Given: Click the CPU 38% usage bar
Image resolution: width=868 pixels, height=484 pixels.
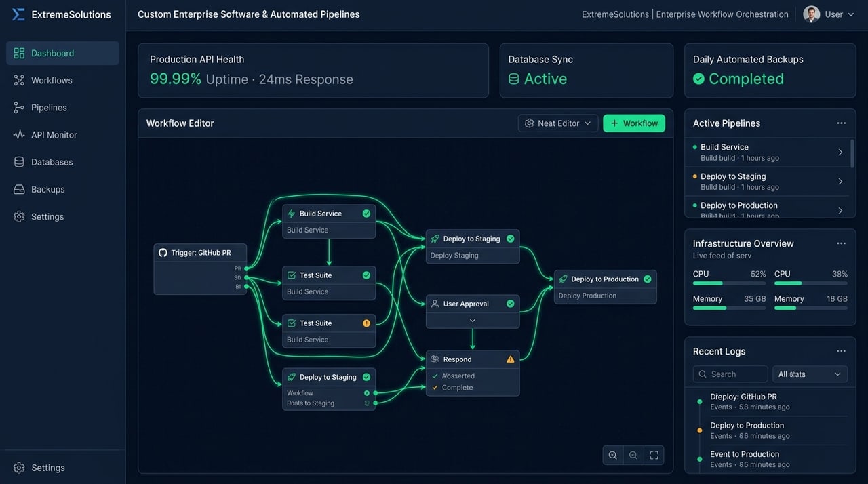Looking at the screenshot, I should coord(811,283).
